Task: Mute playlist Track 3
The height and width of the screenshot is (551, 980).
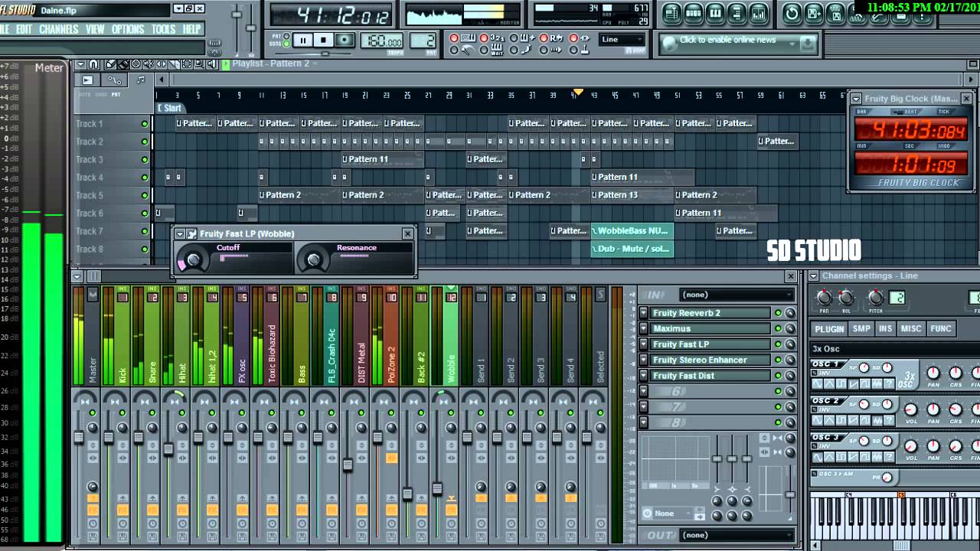Action: pyautogui.click(x=144, y=160)
